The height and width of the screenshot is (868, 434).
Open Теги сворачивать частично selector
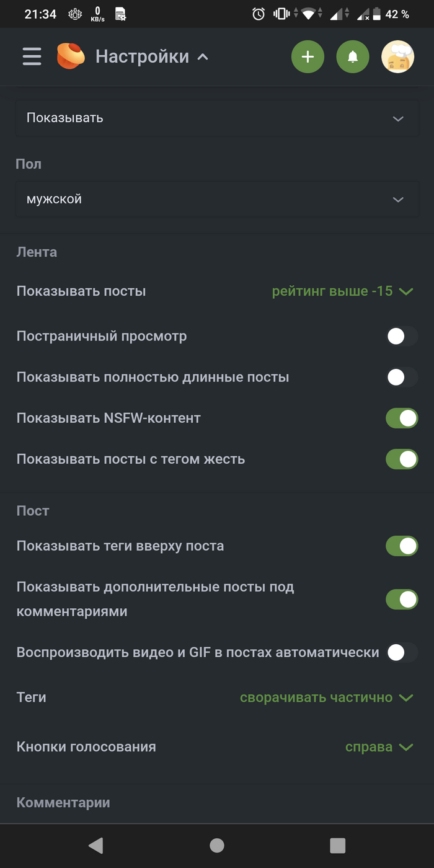tap(326, 697)
